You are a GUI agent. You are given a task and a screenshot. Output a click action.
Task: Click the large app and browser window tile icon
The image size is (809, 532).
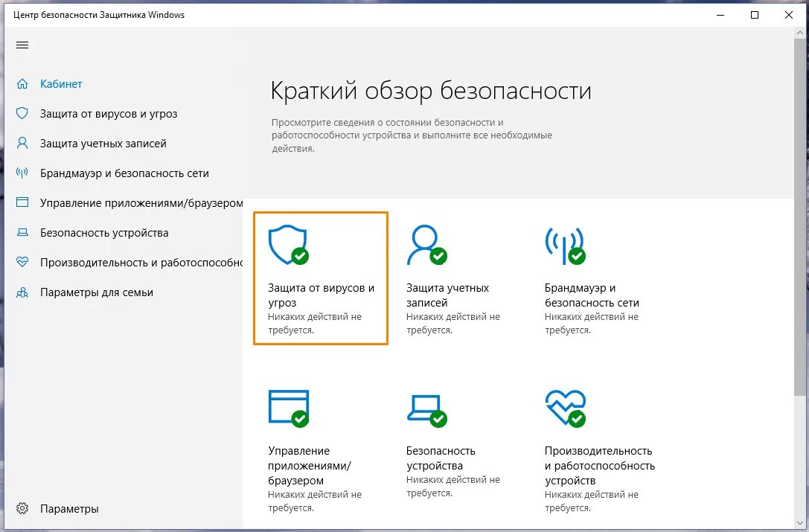click(289, 408)
